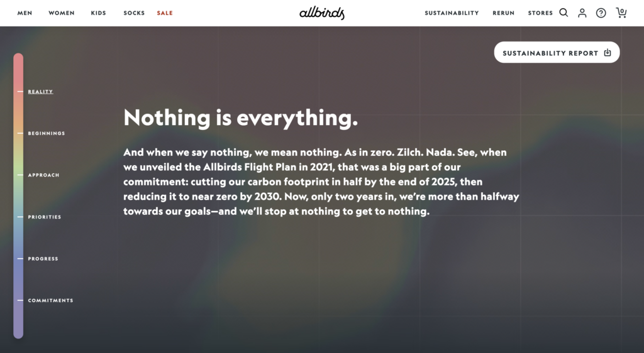Open the Rerun nav link
Screen dimensions: 644x353
[x=504, y=13]
